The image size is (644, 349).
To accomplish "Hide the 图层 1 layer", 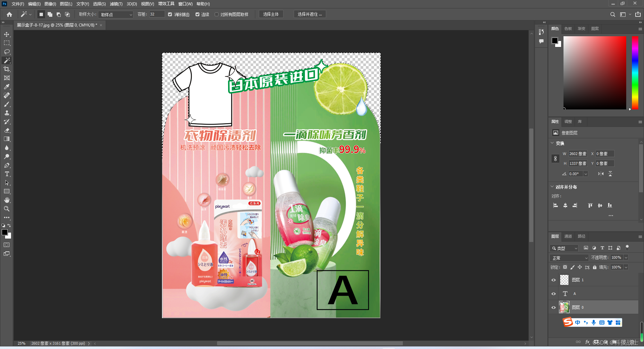I will tap(554, 280).
